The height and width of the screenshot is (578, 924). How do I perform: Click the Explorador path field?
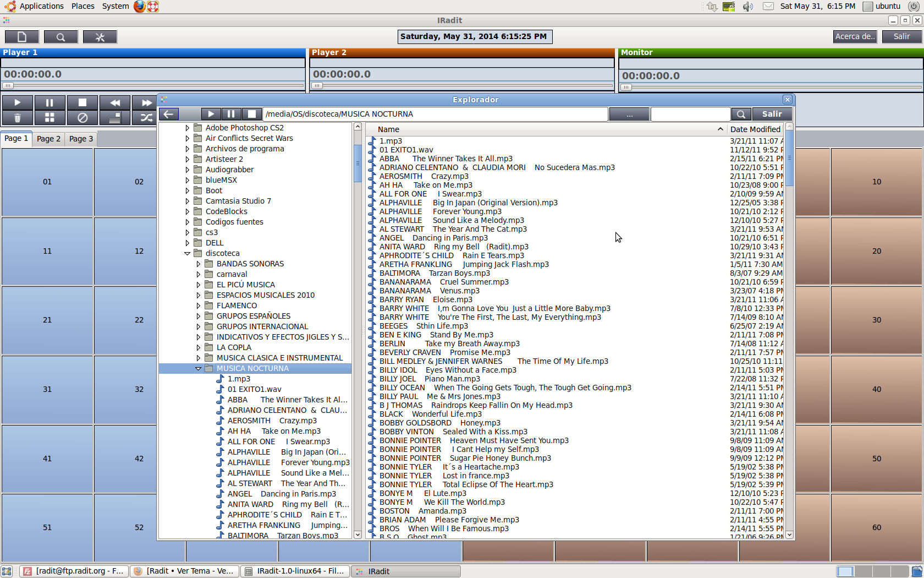[x=436, y=114]
